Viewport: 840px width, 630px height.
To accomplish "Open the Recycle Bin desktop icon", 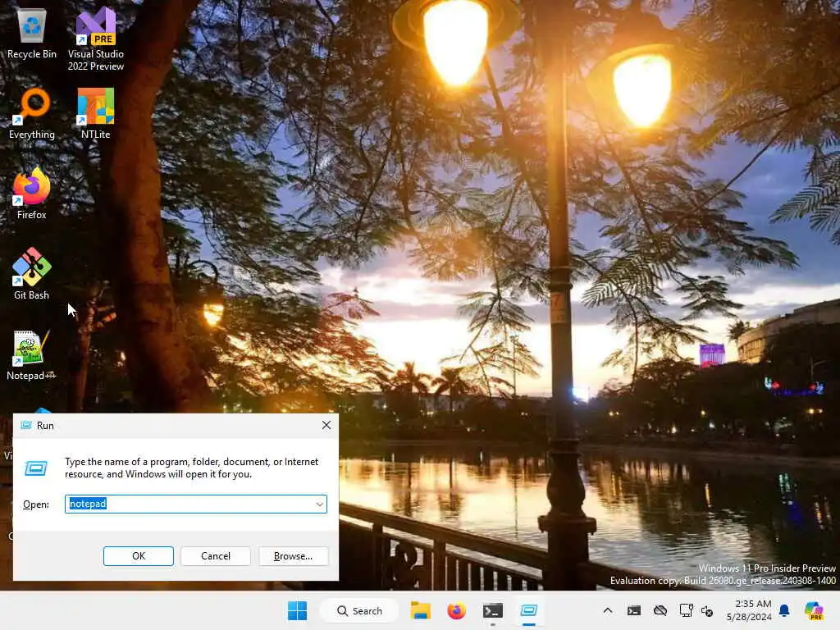I will click(x=32, y=34).
